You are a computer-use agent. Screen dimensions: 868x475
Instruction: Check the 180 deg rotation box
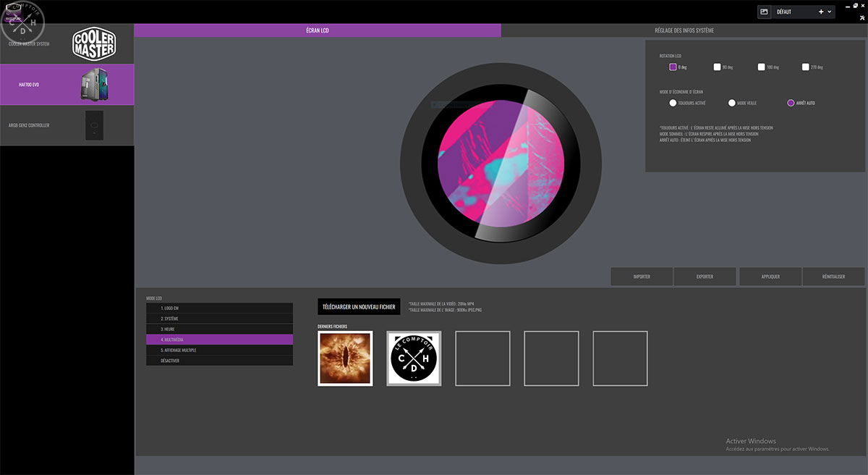pyautogui.click(x=762, y=67)
